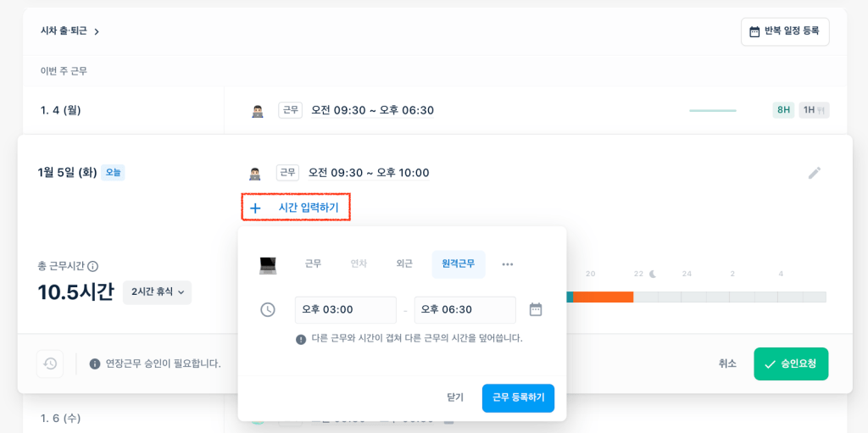
Task: Open the three-dots more work types menu
Action: pyautogui.click(x=508, y=264)
